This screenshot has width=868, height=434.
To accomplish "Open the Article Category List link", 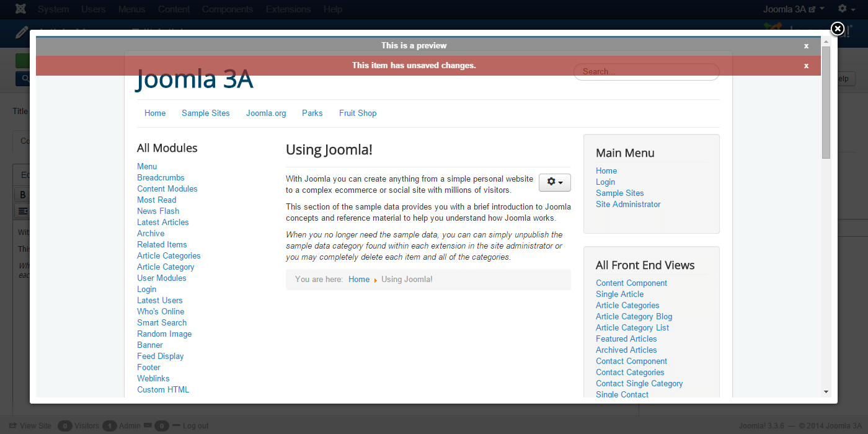I will coord(632,328).
